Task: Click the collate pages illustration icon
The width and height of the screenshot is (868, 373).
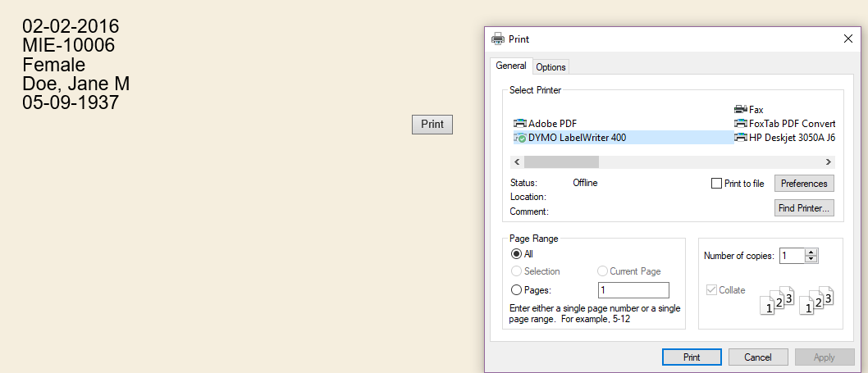Action: tap(797, 300)
